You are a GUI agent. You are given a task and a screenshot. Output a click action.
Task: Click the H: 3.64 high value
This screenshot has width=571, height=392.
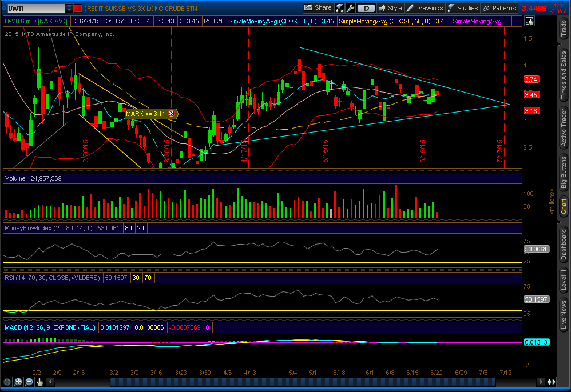tap(140, 22)
